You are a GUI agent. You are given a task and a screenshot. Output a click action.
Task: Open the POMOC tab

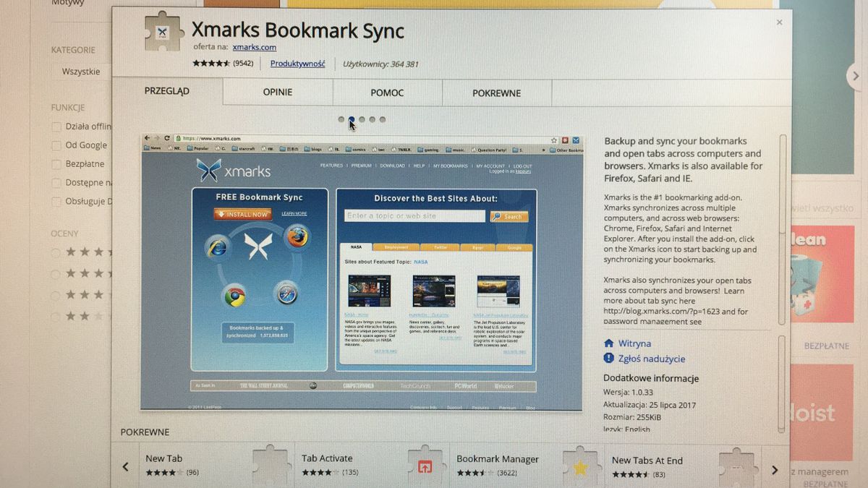pos(388,93)
